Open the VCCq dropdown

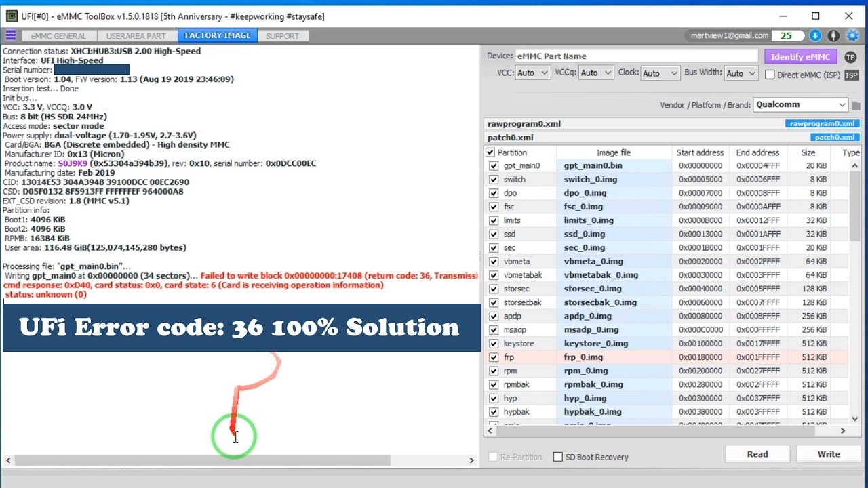coord(597,73)
